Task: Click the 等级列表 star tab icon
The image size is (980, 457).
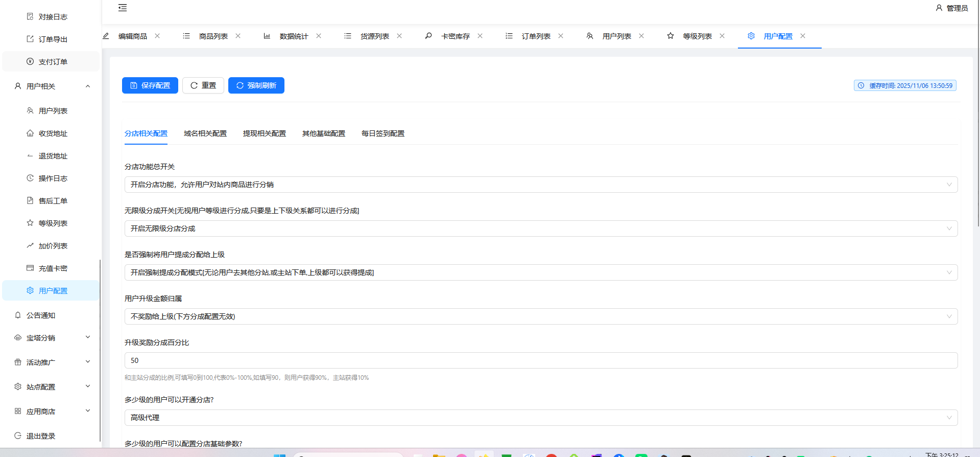Action: [x=671, y=36]
